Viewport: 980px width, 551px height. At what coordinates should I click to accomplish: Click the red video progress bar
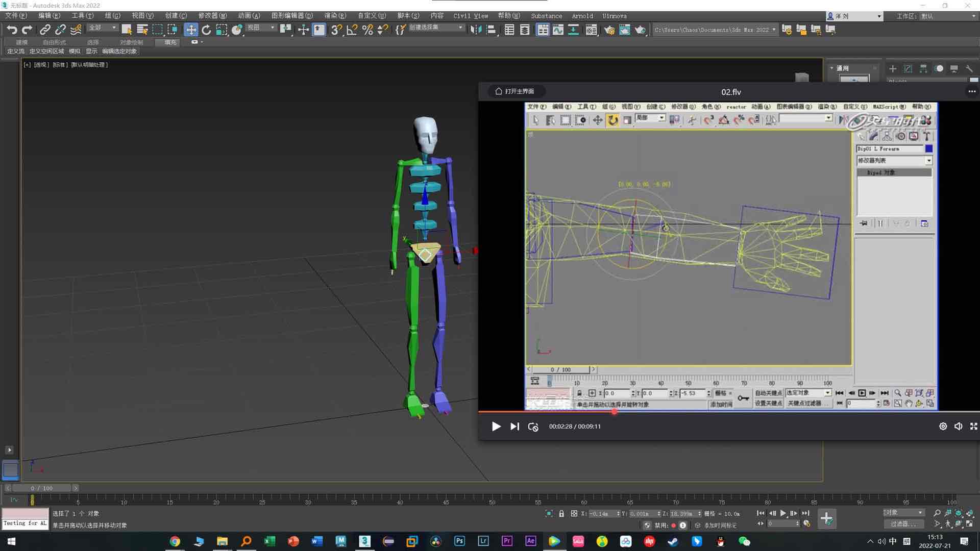(x=546, y=411)
